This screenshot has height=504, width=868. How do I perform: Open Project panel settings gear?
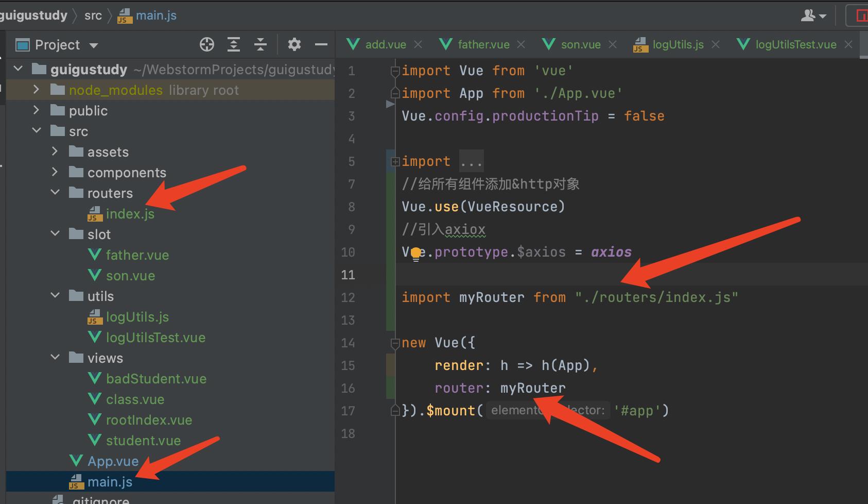tap(294, 45)
